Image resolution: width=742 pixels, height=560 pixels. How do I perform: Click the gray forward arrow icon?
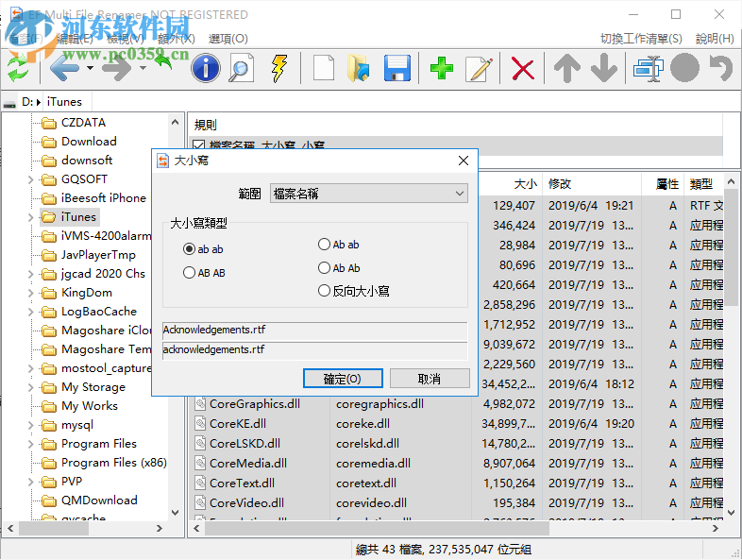[116, 68]
